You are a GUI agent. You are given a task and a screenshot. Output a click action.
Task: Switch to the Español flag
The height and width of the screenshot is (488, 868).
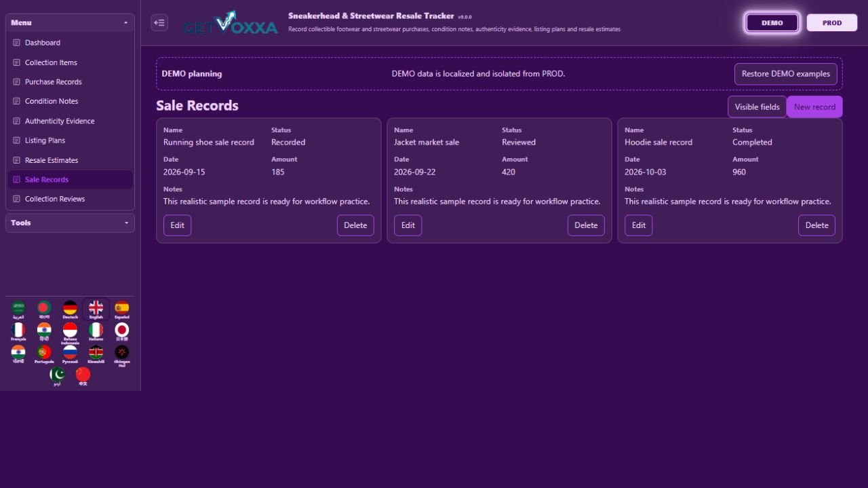(122, 309)
